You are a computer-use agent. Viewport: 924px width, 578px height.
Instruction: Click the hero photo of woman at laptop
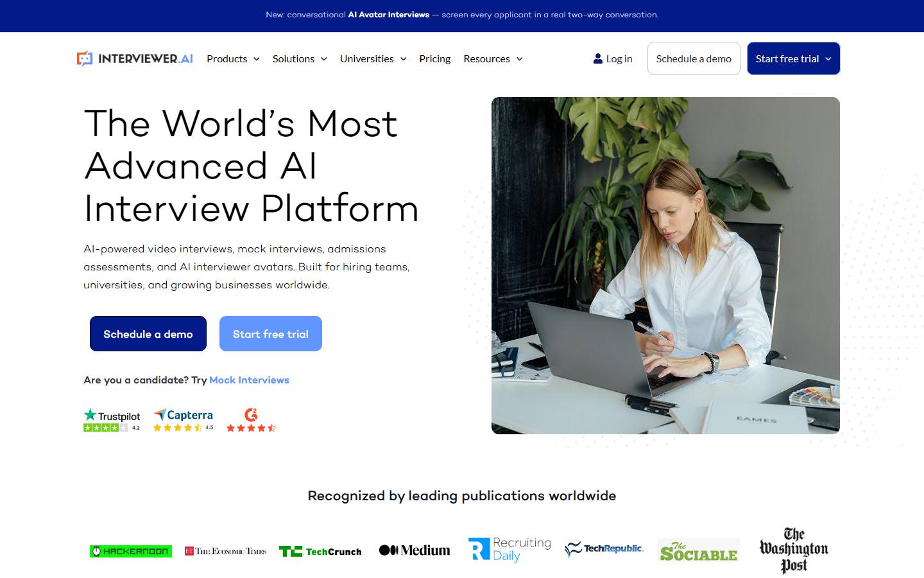665,265
